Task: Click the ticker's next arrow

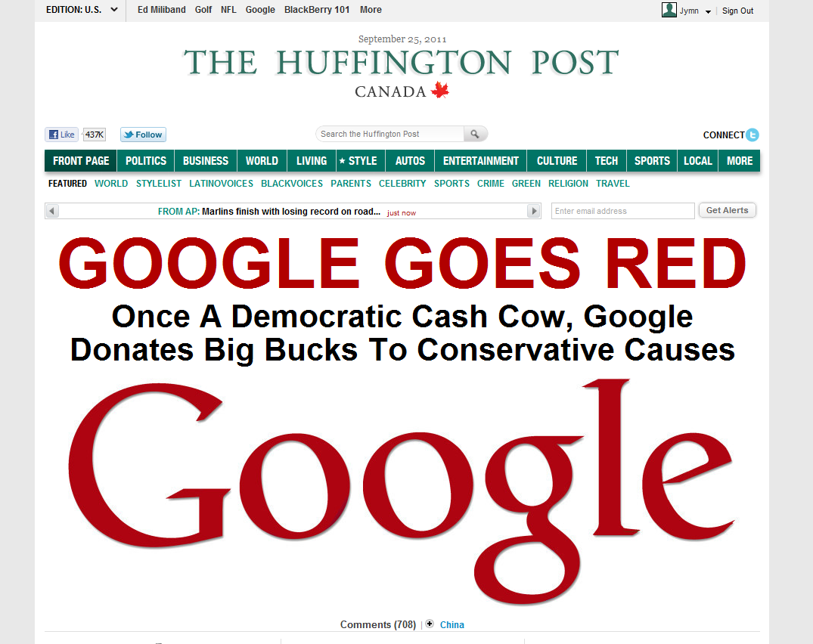Action: coord(534,211)
